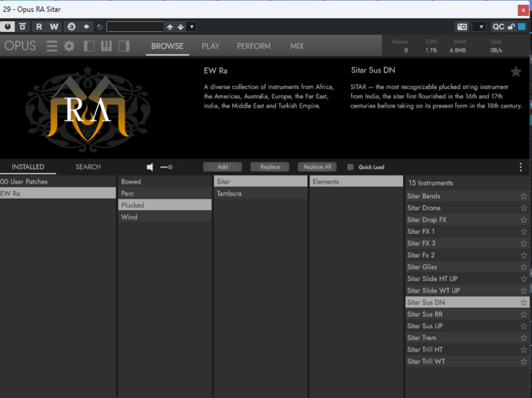The width and height of the screenshot is (532, 398).
Task: Enable the Quick Load checkbox
Action: (350, 167)
